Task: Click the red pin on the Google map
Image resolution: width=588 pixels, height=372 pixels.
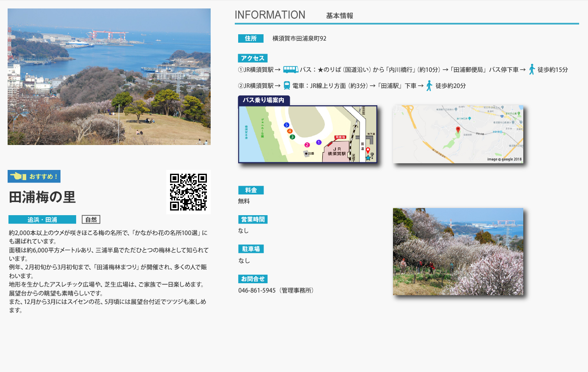Action: pyautogui.click(x=458, y=130)
